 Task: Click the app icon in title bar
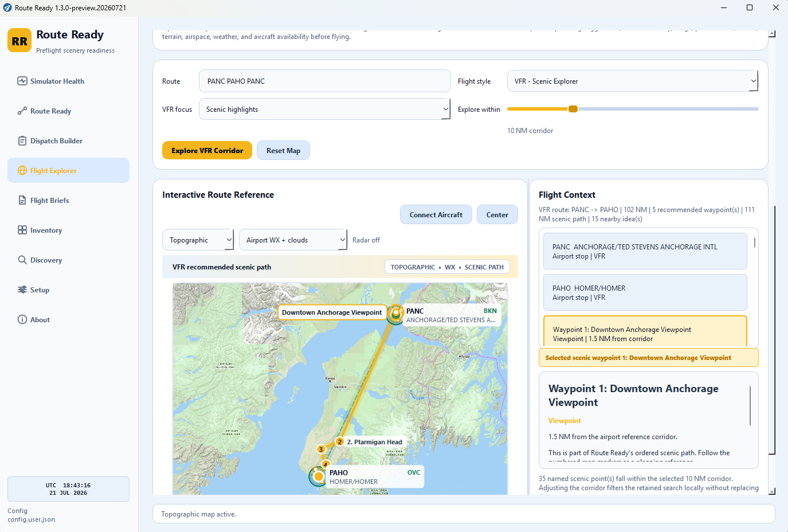[x=7, y=8]
